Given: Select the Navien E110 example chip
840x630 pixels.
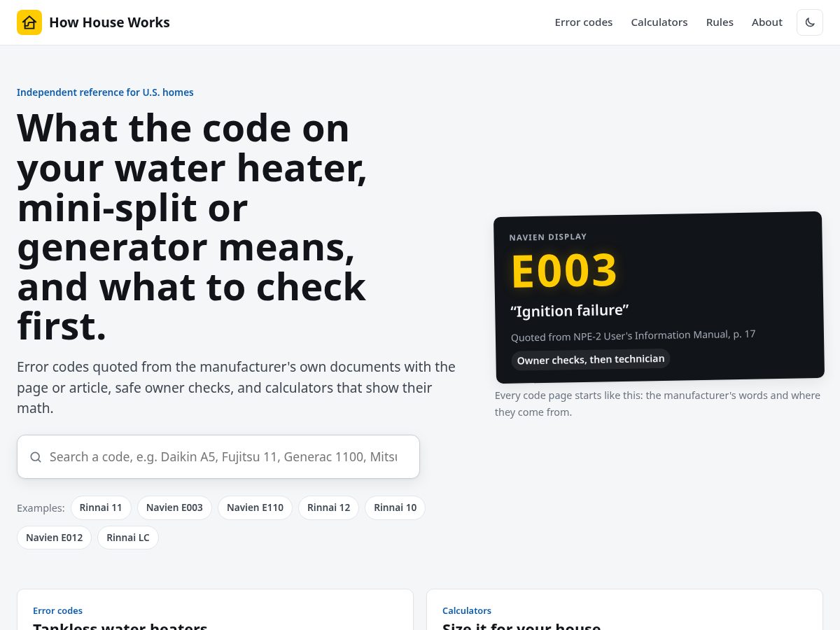Looking at the screenshot, I should click(255, 507).
